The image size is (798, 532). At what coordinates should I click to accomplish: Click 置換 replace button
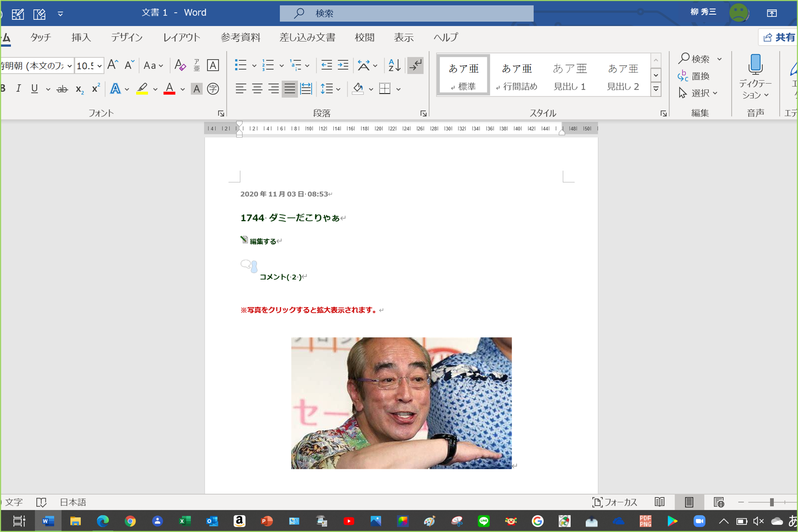click(694, 76)
